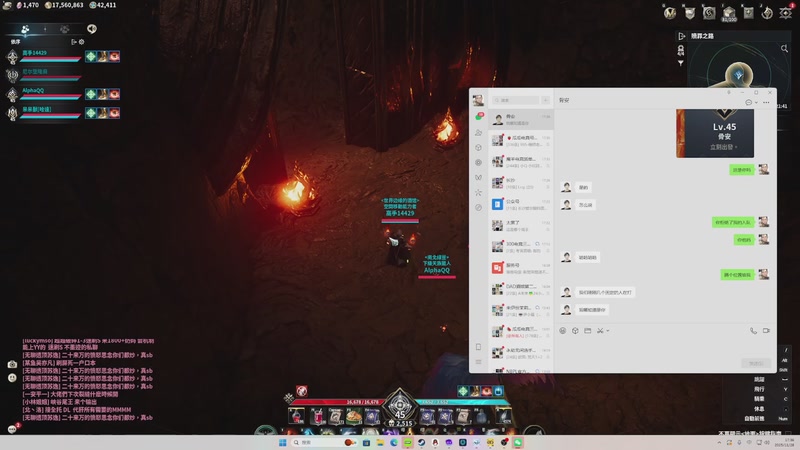Open WeChat favorites cube icon in sidebar
800x450 pixels.
point(479,147)
